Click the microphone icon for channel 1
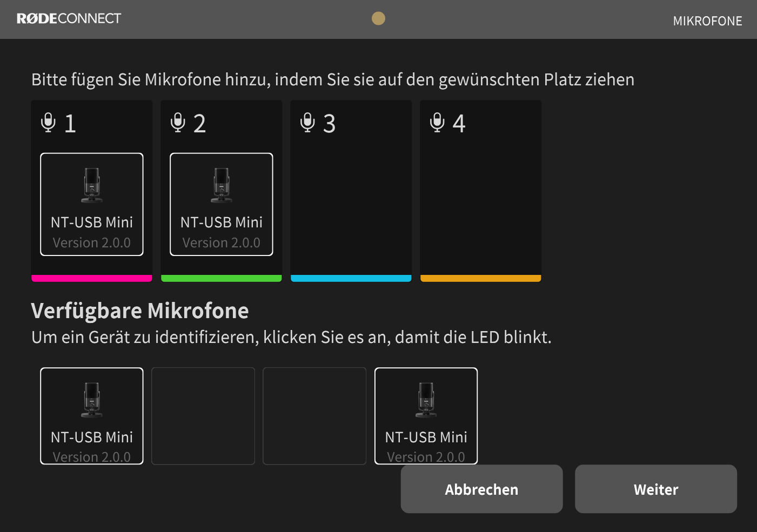The height and width of the screenshot is (532, 757). pyautogui.click(x=49, y=123)
